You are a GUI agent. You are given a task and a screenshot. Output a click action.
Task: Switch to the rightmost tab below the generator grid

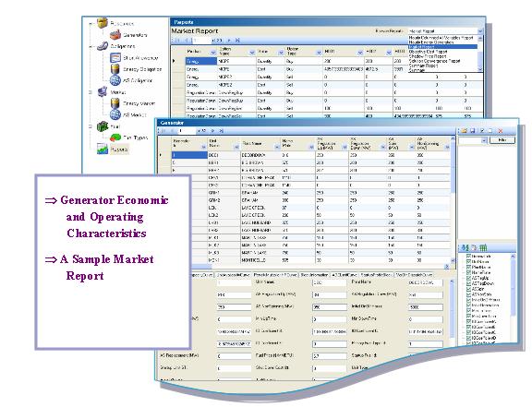(414, 275)
